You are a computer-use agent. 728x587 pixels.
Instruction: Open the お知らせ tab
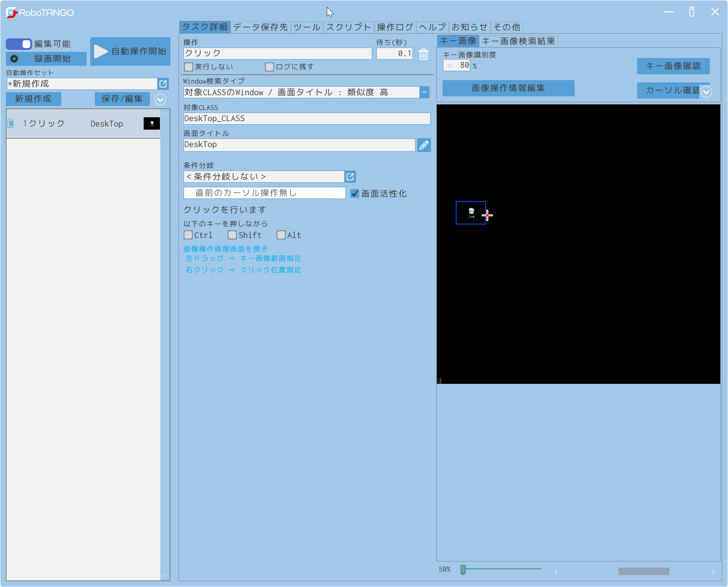coord(470,27)
